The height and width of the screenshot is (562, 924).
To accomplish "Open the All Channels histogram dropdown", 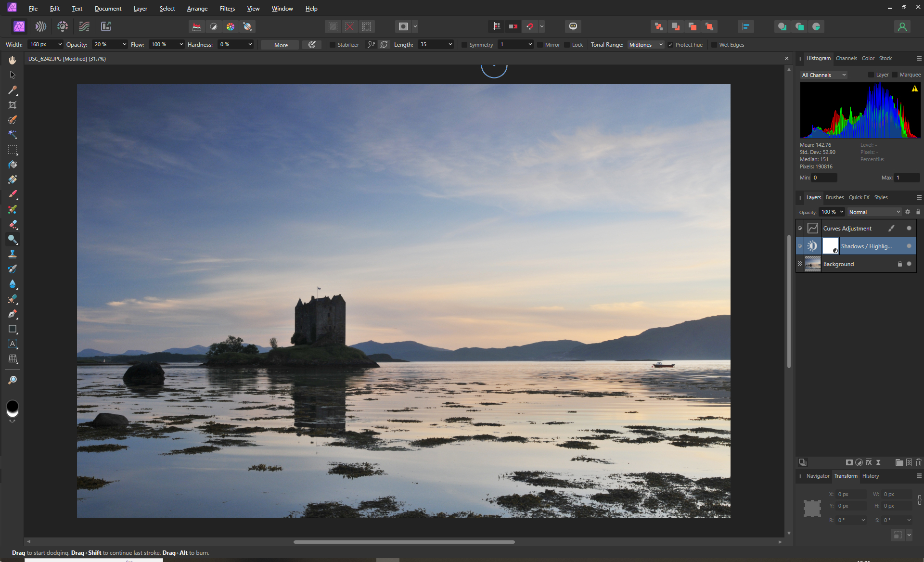I will pos(823,75).
